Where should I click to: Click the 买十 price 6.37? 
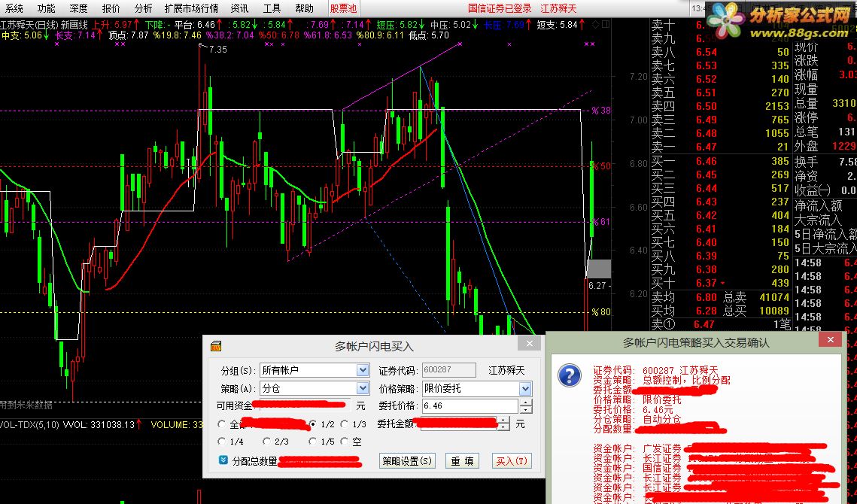707,283
